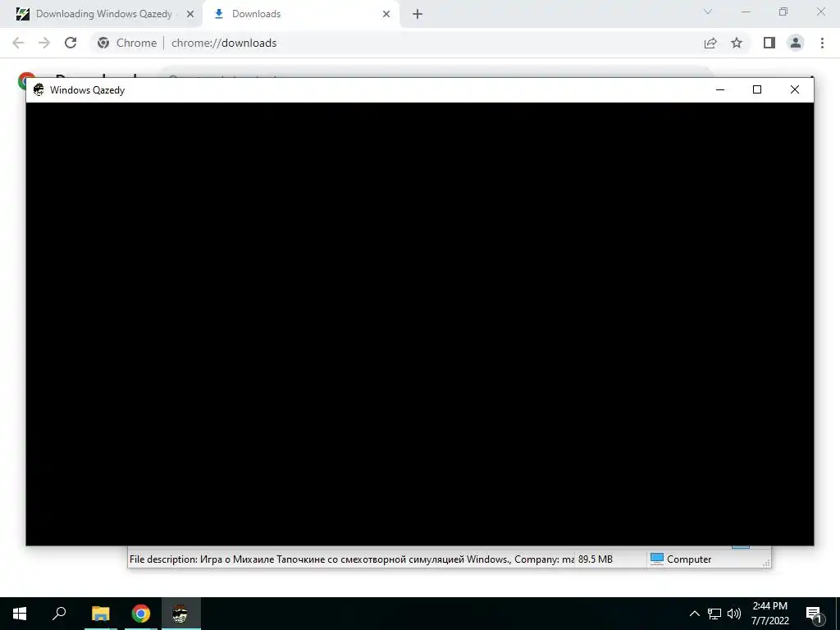The height and width of the screenshot is (630, 840).
Task: Open the Action Center notifications
Action: tap(815, 614)
